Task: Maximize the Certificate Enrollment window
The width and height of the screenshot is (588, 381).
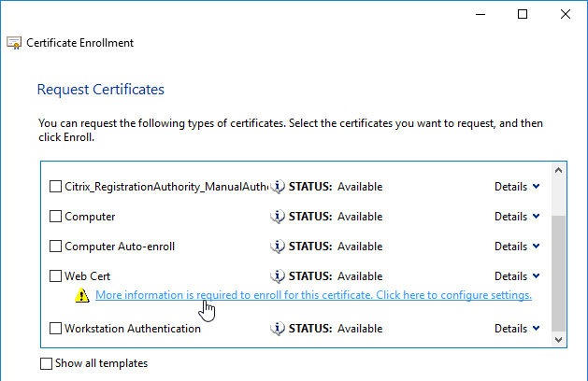Action: 523,14
